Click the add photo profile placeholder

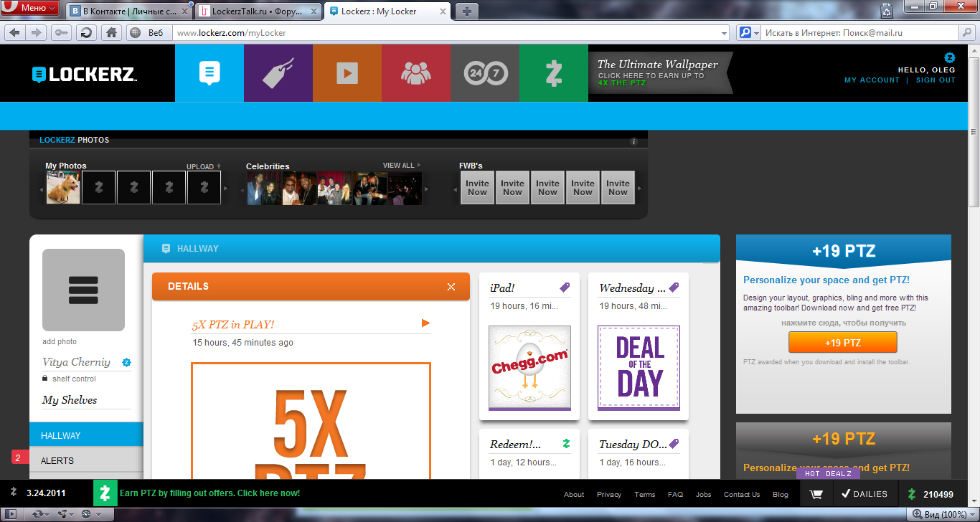pyautogui.click(x=83, y=290)
